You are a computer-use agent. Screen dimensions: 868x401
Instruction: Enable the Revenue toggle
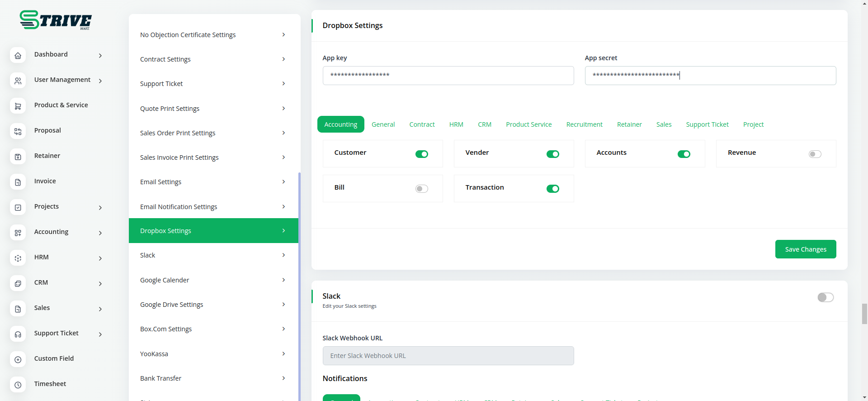point(815,154)
